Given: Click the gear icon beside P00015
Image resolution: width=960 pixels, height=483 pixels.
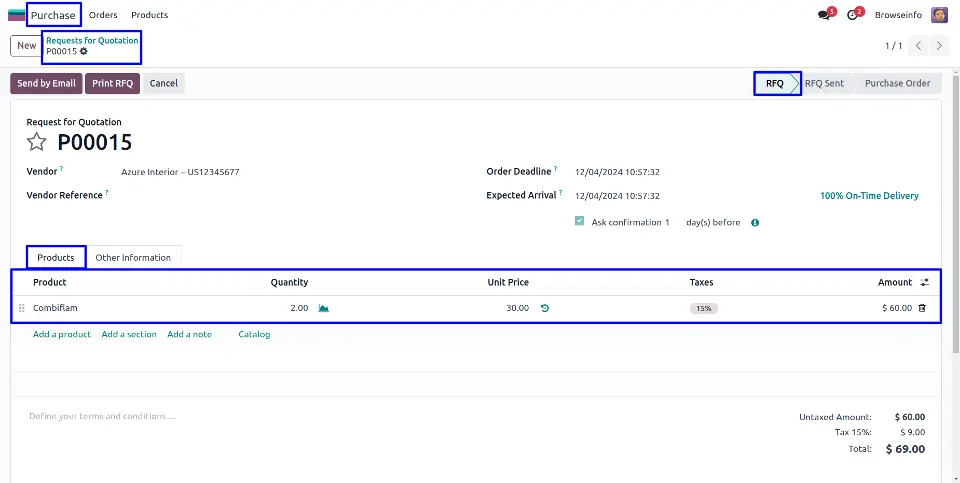Looking at the screenshot, I should pos(84,51).
